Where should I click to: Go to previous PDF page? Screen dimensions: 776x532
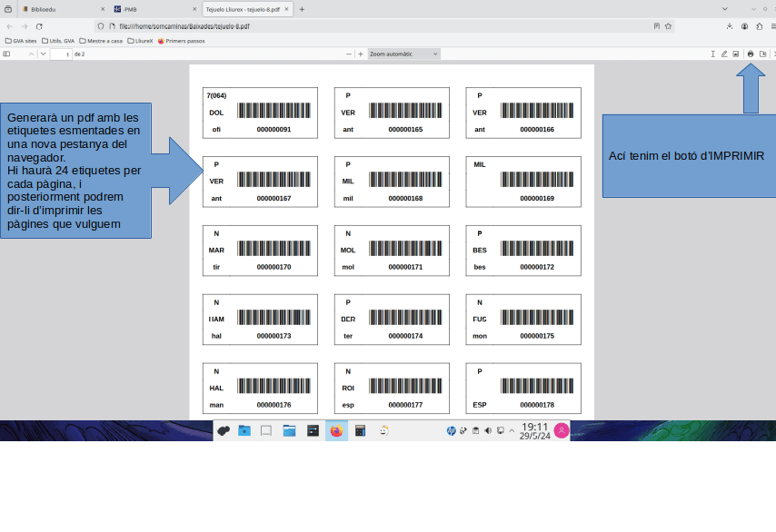(31, 54)
